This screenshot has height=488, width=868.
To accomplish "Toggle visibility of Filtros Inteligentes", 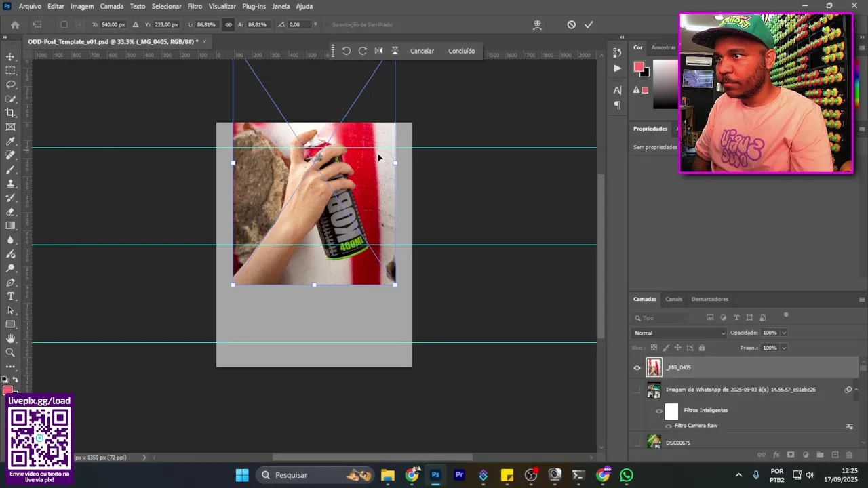I will (659, 411).
